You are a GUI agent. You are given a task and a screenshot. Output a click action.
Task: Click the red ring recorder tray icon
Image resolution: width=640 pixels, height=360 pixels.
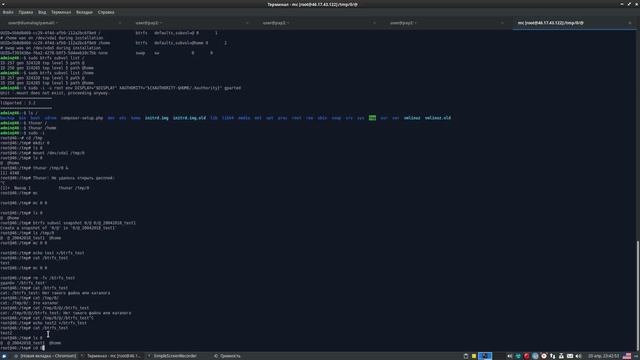pos(544,356)
